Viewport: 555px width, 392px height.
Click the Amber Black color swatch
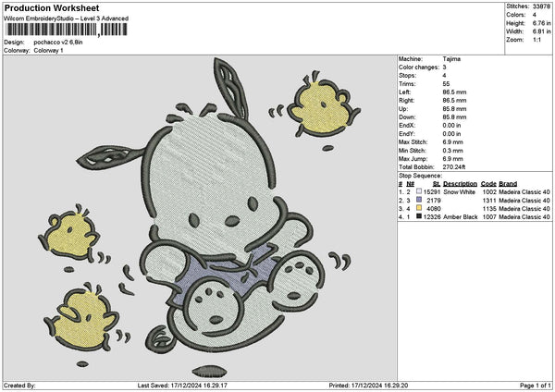coord(419,216)
